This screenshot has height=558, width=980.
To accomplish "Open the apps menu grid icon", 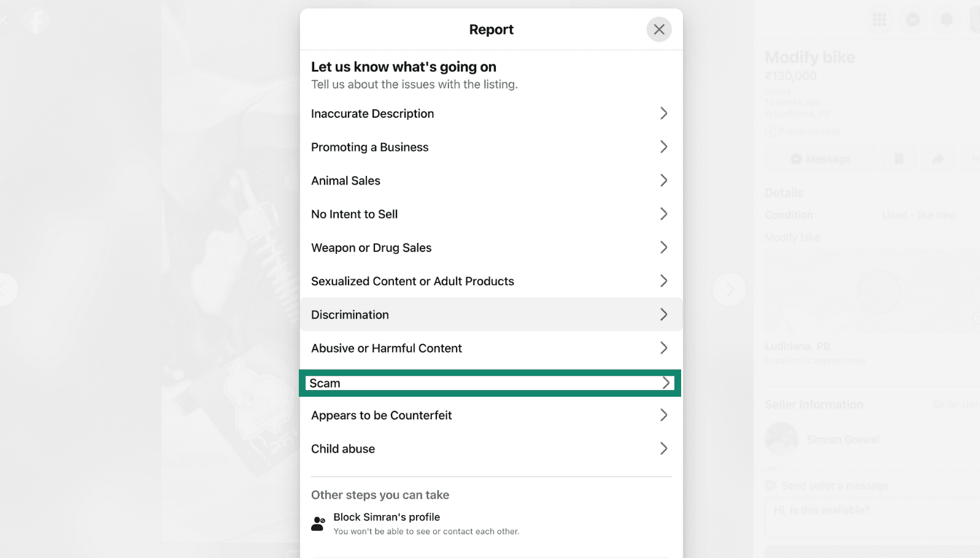I will click(879, 20).
